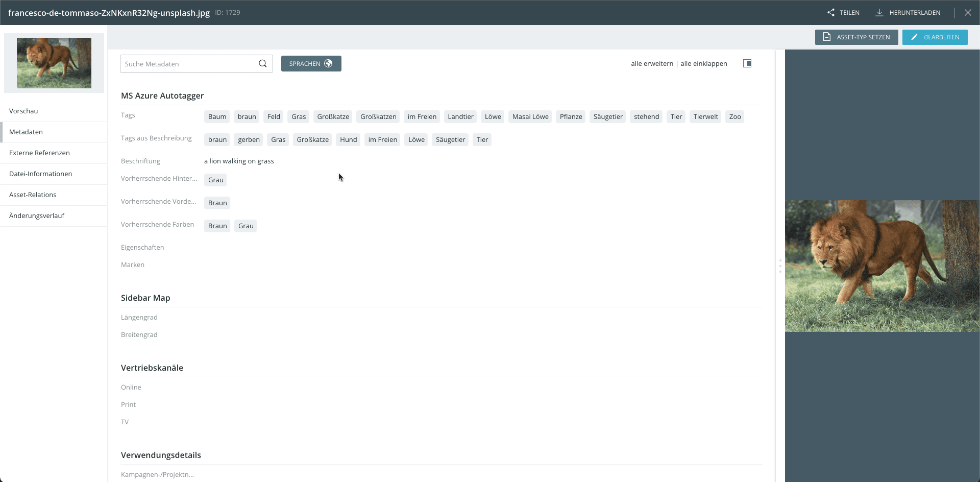
Task: Open the Vorschau tab
Action: [23, 111]
